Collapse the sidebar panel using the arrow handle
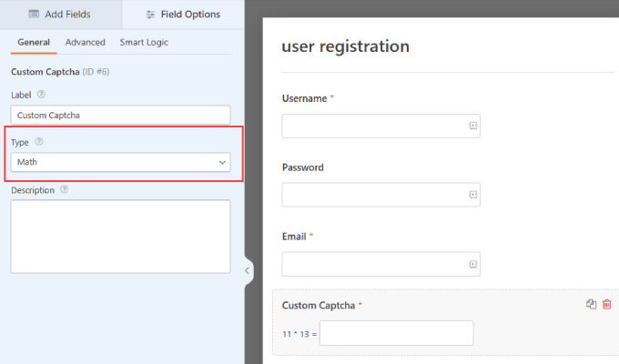This screenshot has height=364, width=619. click(x=248, y=270)
